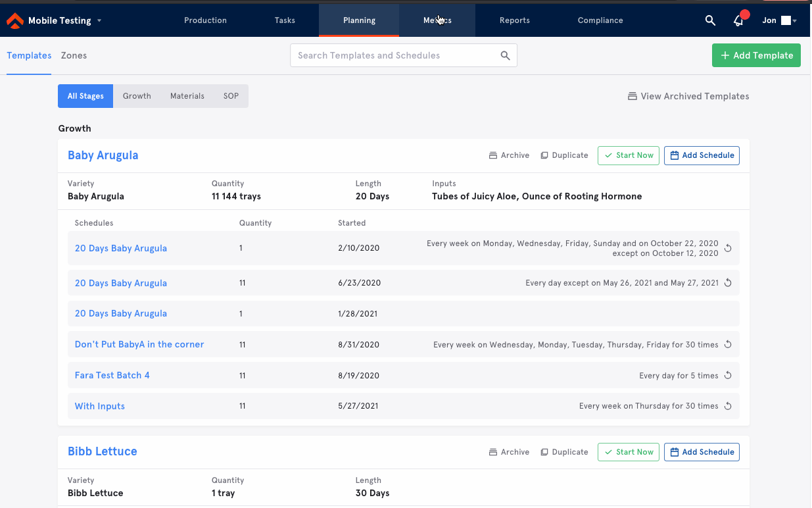Viewport: 812px width, 508px height.
Task: Open the Compliance menu
Action: [600, 20]
